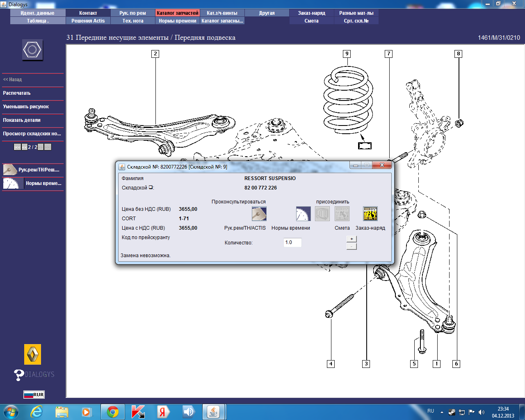Open the Контакт tab
The width and height of the screenshot is (525, 420).
click(x=88, y=13)
